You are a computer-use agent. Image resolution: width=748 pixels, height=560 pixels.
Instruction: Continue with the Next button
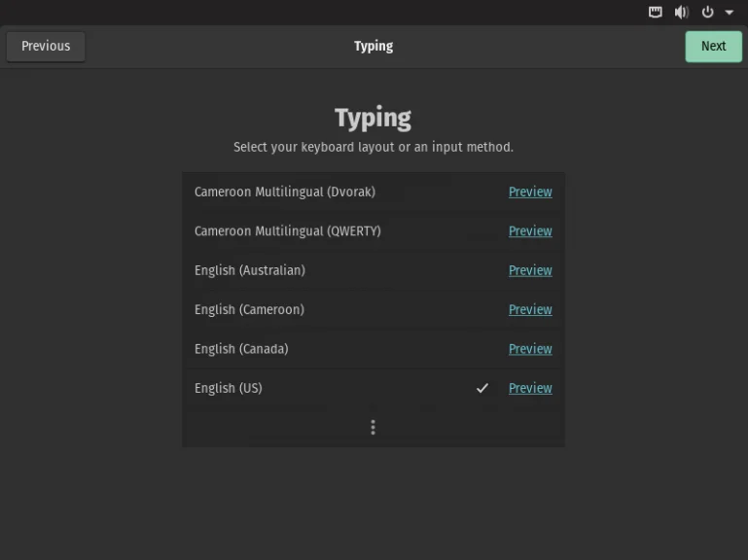(x=713, y=46)
